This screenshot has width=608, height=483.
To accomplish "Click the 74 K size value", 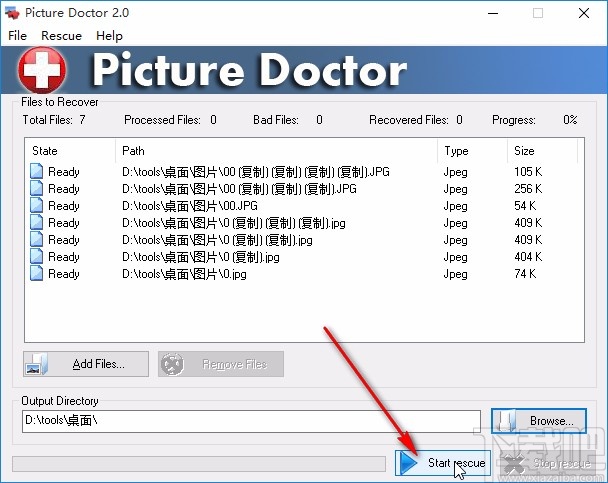I will (525, 274).
